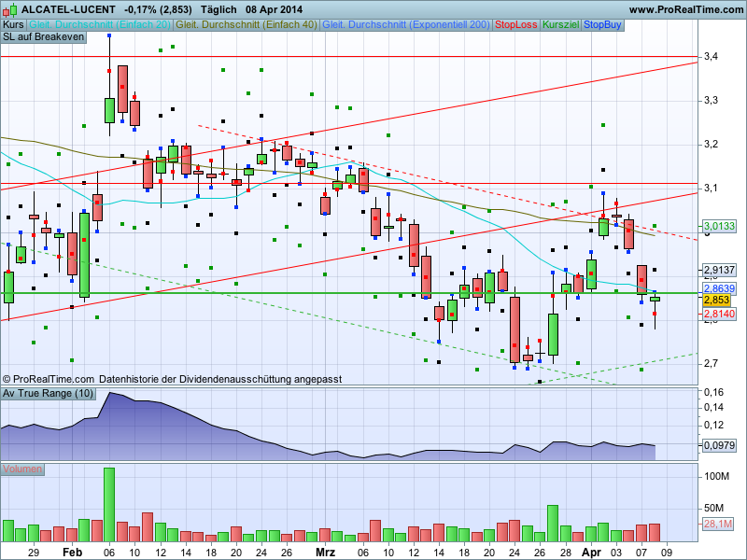Click the 2,9137 price axis tag
The width and height of the screenshot is (747, 560).
719,270
